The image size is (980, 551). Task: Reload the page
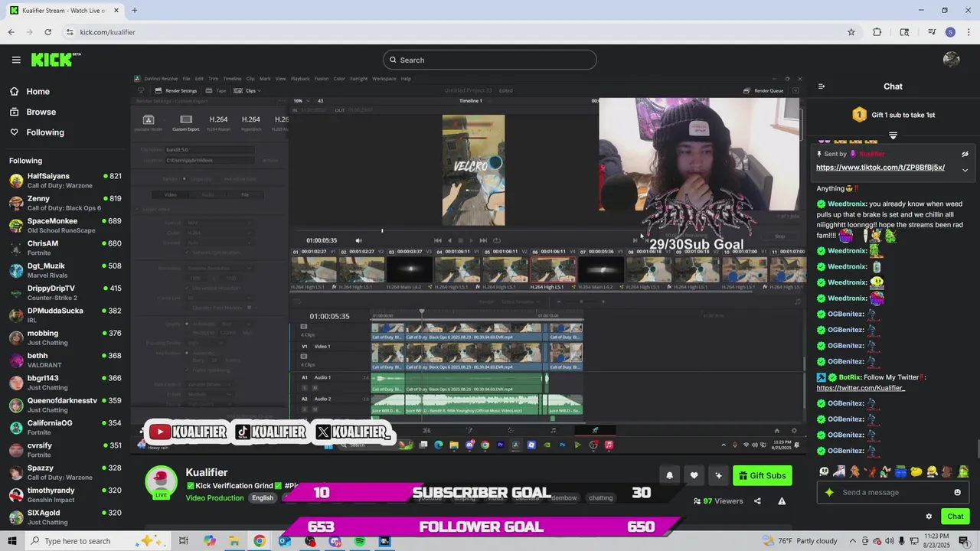pos(47,32)
